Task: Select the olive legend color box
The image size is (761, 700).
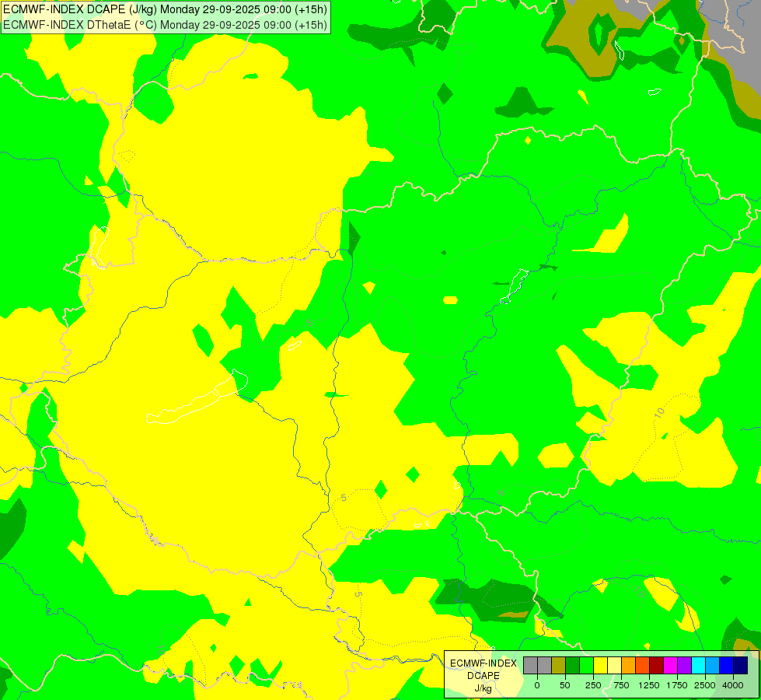Action: tap(559, 665)
